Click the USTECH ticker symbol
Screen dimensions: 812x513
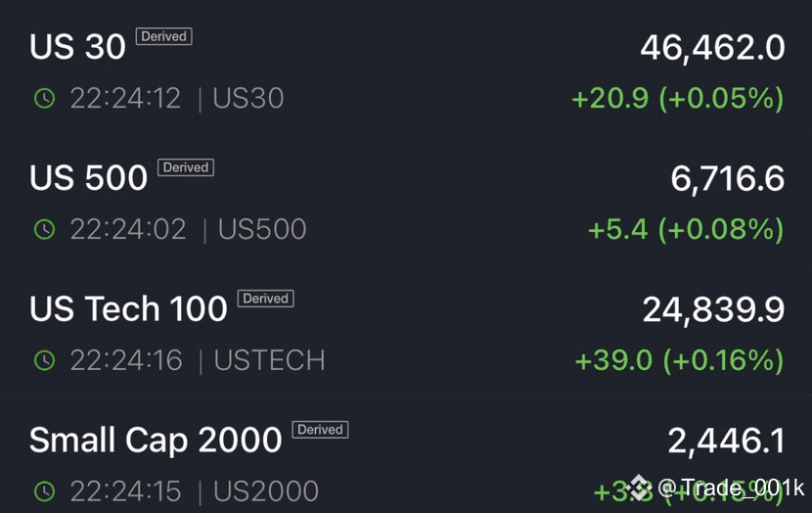point(269,360)
